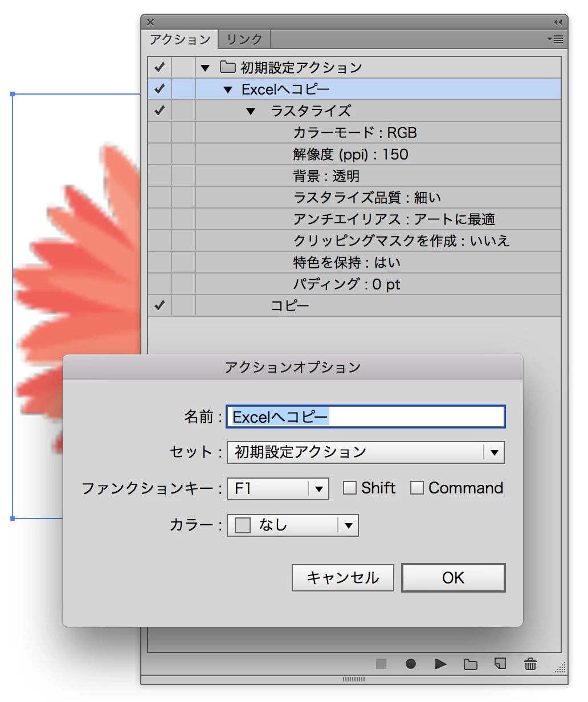Click the 名前 text field
This screenshot has height=702, width=588.
[366, 417]
